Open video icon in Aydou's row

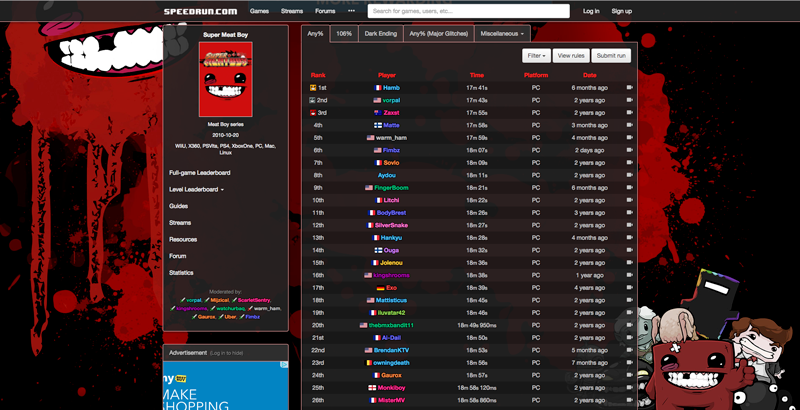[629, 175]
